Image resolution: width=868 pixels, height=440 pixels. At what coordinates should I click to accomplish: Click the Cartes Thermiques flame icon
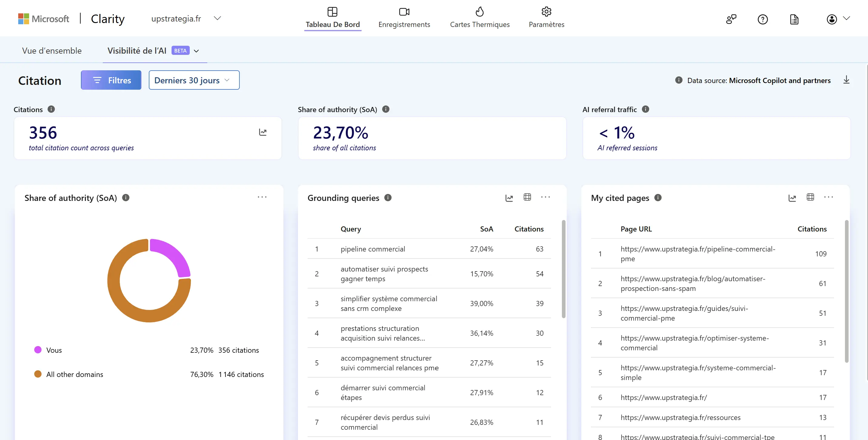(x=479, y=12)
